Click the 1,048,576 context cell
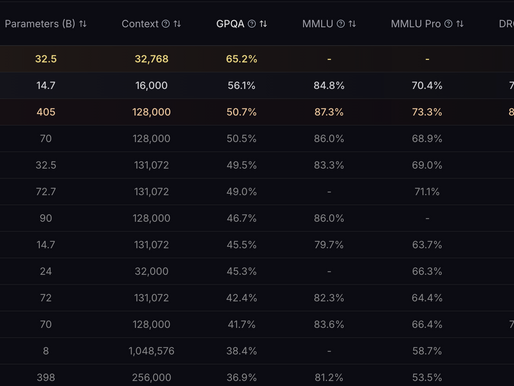Viewport: 514px width, 386px height. [152, 351]
